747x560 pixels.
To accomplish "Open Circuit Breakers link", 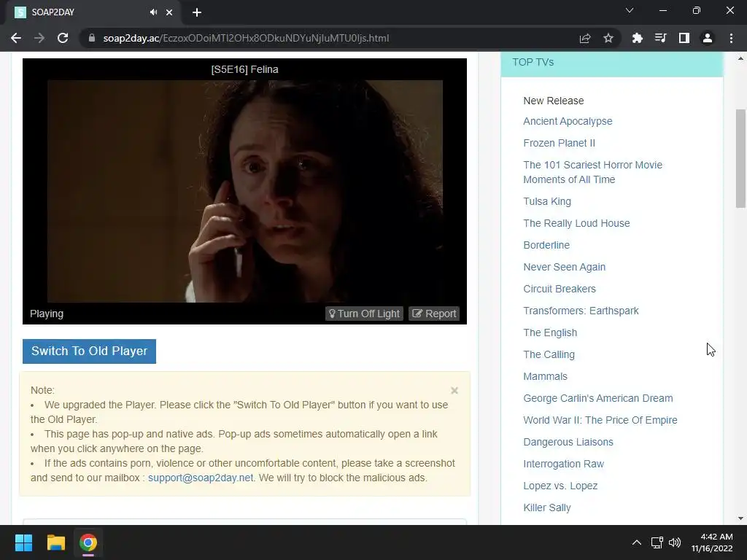I will (x=560, y=289).
